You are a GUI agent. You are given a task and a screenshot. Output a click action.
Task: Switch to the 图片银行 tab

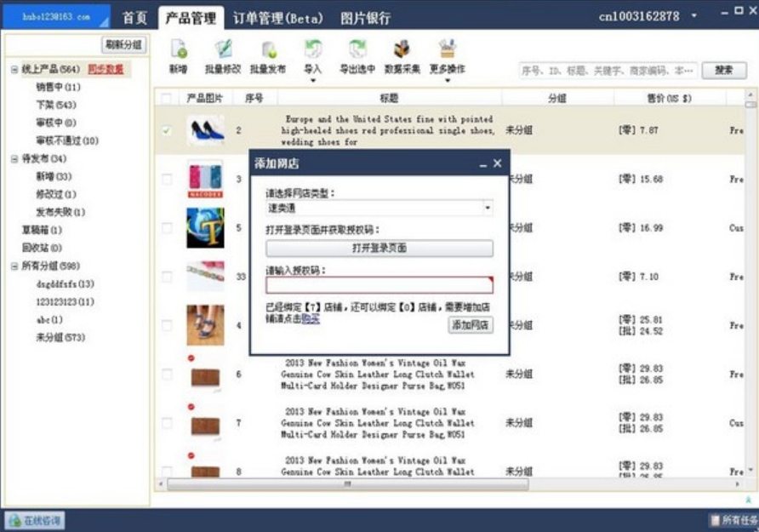coord(365,18)
